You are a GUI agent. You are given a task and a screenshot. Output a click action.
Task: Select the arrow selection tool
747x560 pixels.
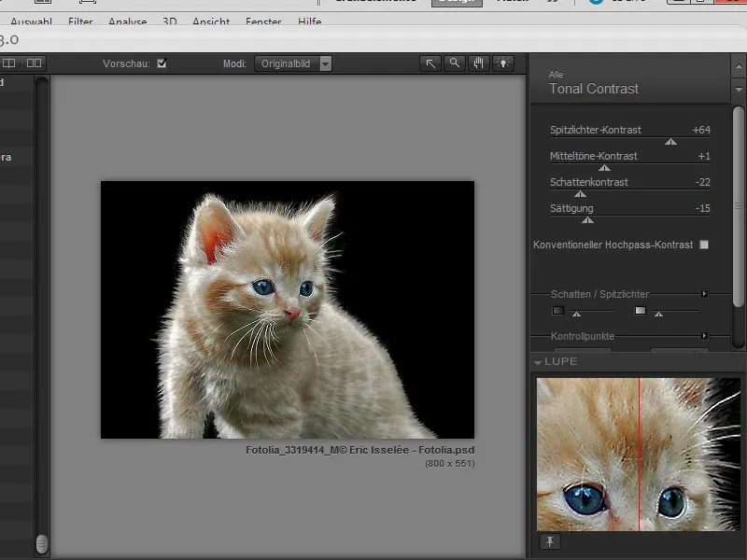[x=430, y=63]
